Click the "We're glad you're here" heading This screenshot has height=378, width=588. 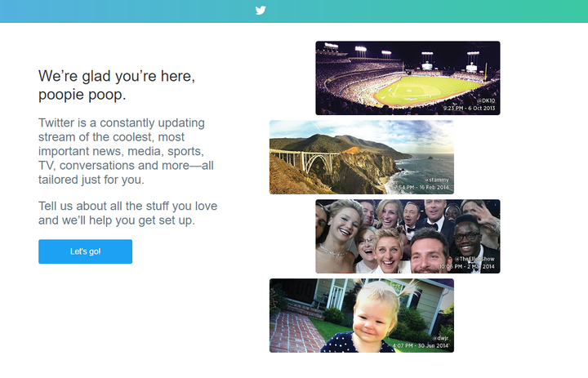coord(117,77)
